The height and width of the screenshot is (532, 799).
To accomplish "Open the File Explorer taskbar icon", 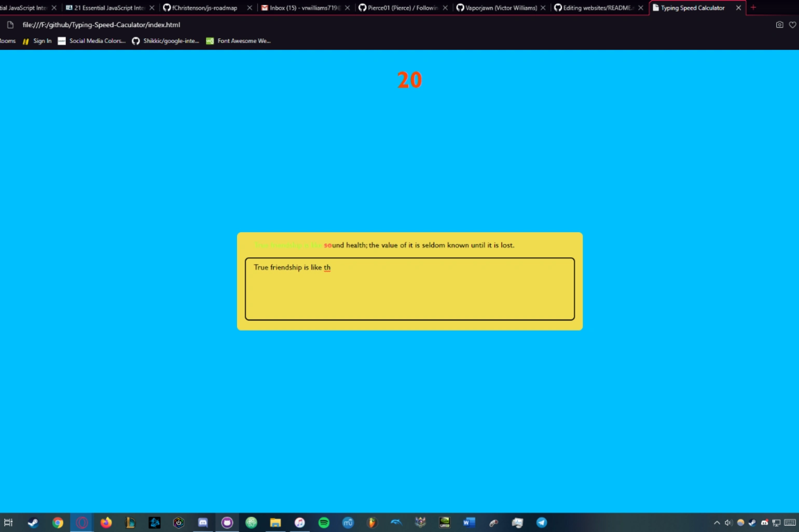I will (x=275, y=523).
